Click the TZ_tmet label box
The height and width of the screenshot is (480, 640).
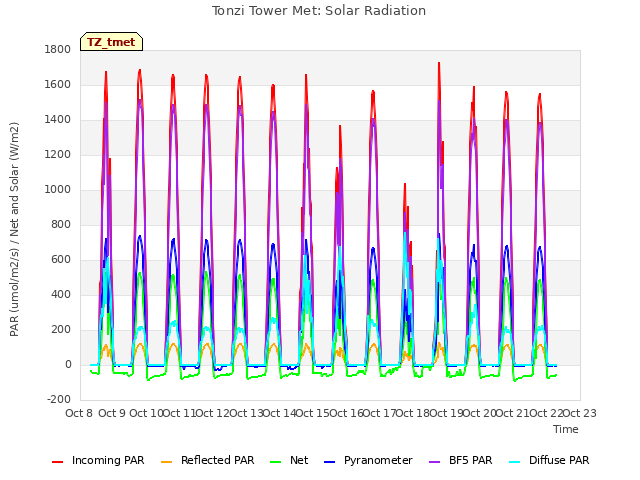111,42
